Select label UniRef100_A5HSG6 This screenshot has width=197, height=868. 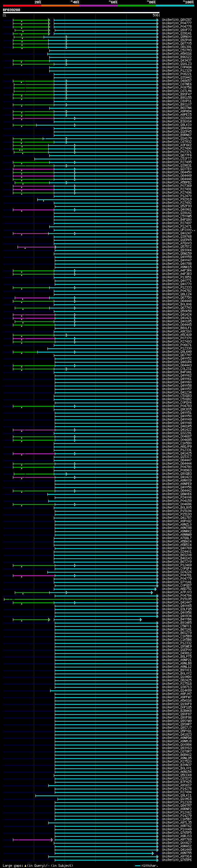pyautogui.click(x=177, y=54)
